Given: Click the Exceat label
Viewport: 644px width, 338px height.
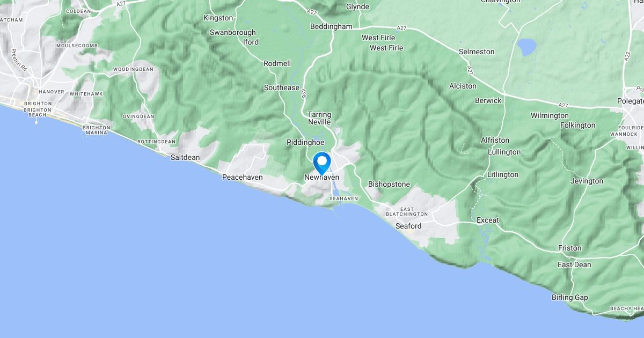Looking at the screenshot, I should click(488, 221).
